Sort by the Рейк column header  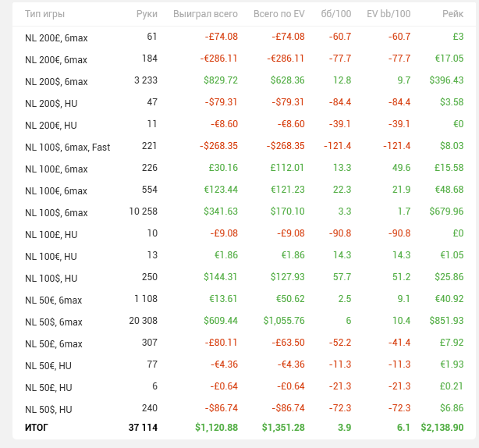click(451, 14)
